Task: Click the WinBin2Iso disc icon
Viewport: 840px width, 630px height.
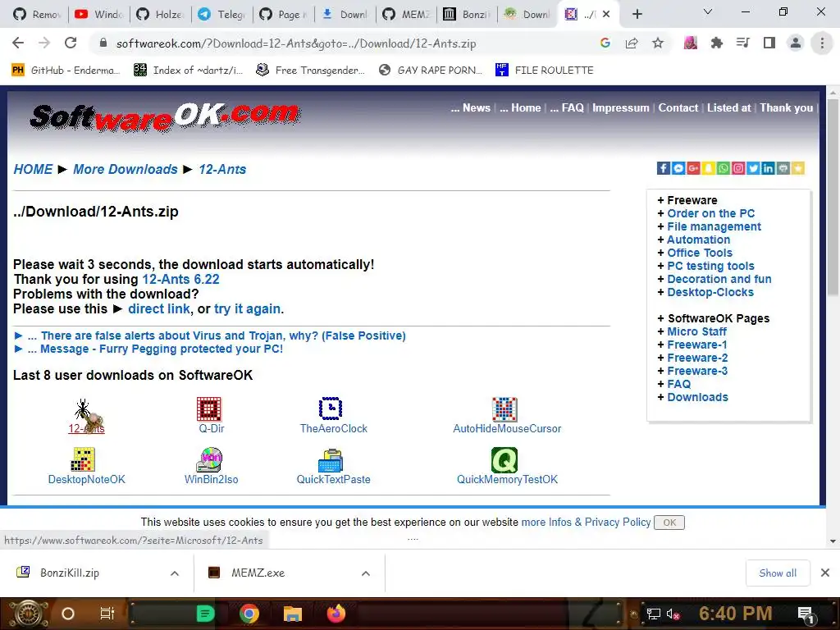Action: [209, 459]
